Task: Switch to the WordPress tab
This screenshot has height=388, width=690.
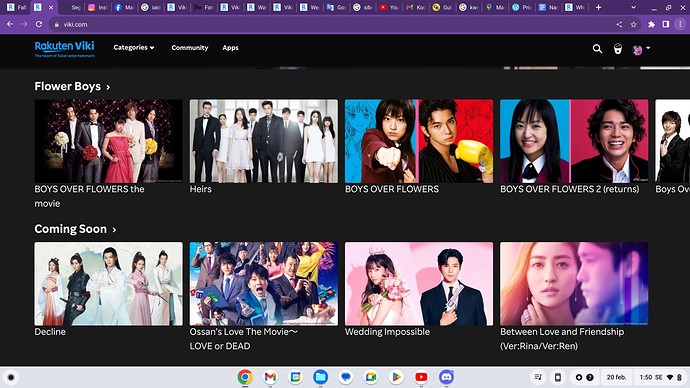Action: pos(521,7)
